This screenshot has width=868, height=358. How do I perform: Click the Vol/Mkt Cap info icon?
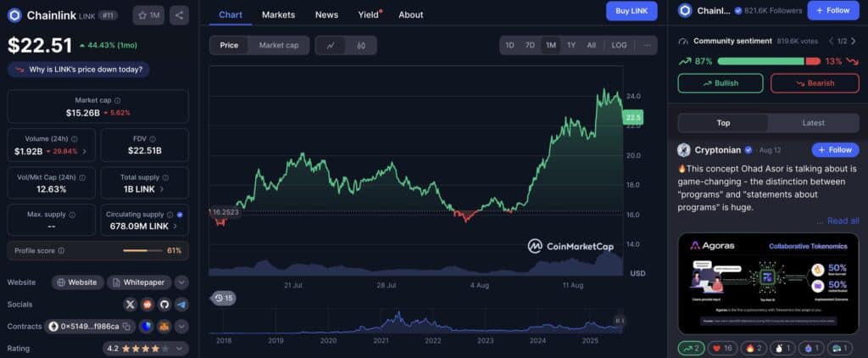(x=82, y=177)
